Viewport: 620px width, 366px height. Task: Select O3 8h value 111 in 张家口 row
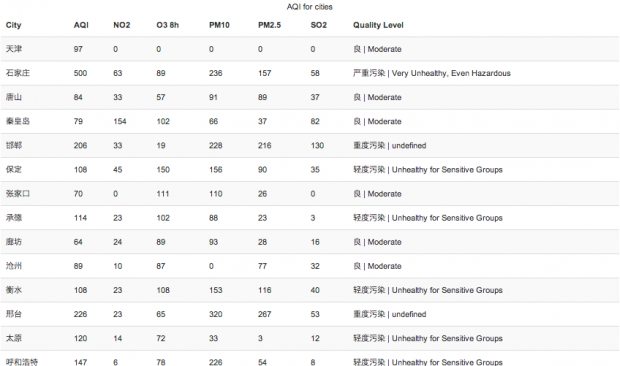[x=163, y=194]
